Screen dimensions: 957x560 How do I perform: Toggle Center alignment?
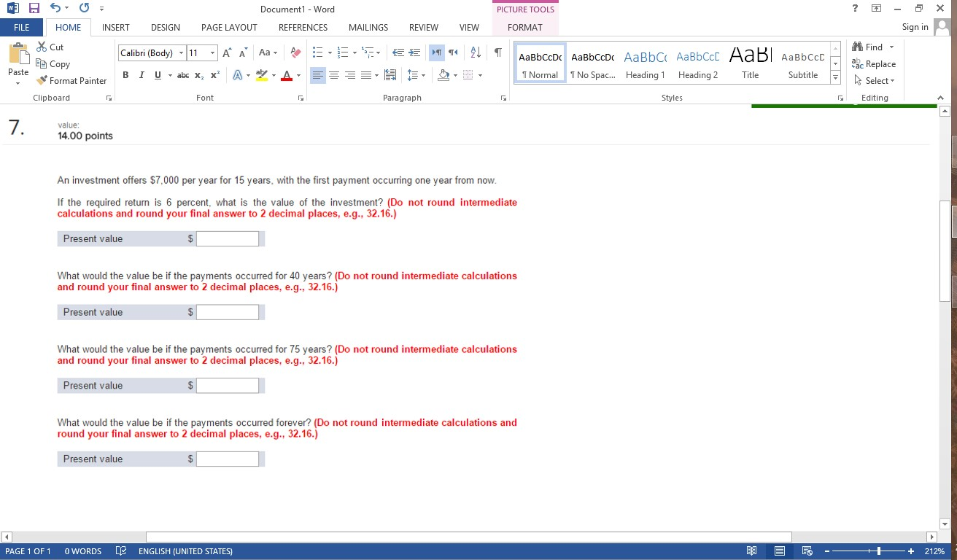click(334, 75)
